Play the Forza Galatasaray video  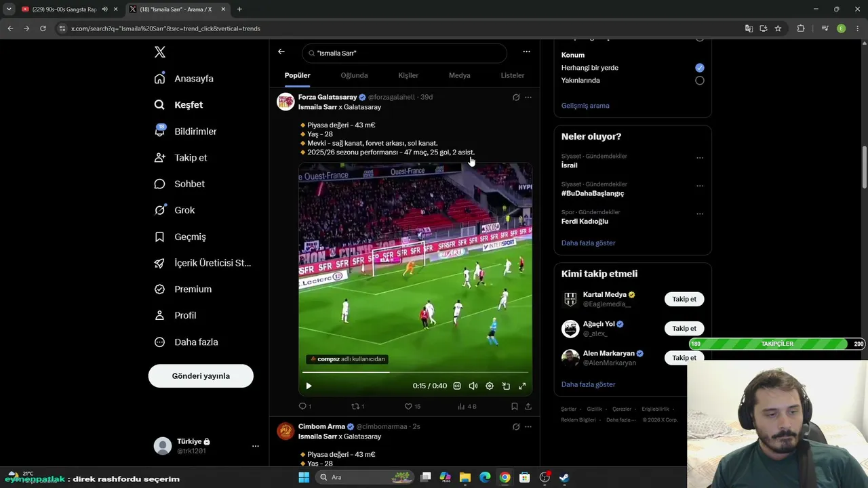pos(309,386)
